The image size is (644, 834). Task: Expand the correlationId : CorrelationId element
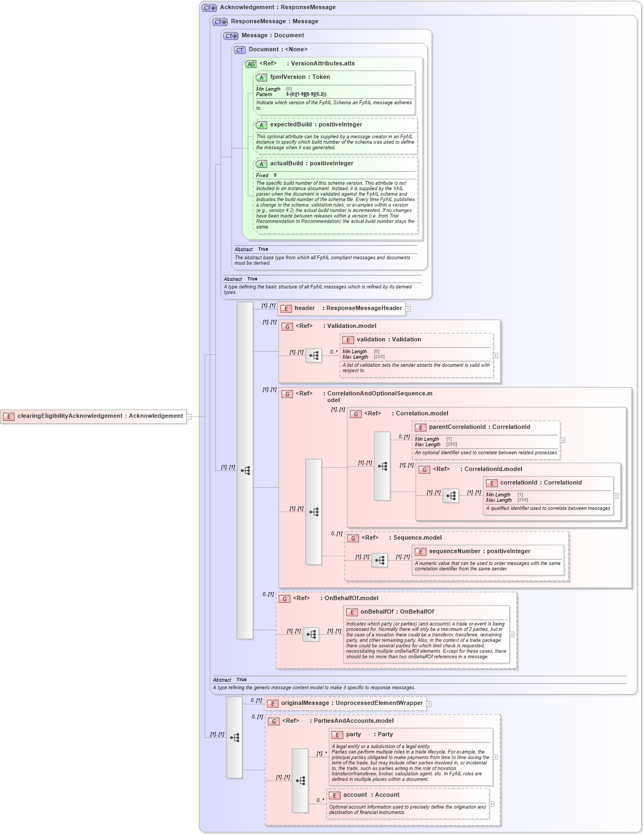point(615,495)
